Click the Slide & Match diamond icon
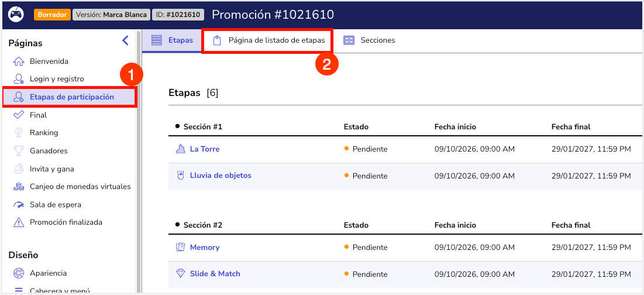This screenshot has width=644, height=295. [180, 273]
